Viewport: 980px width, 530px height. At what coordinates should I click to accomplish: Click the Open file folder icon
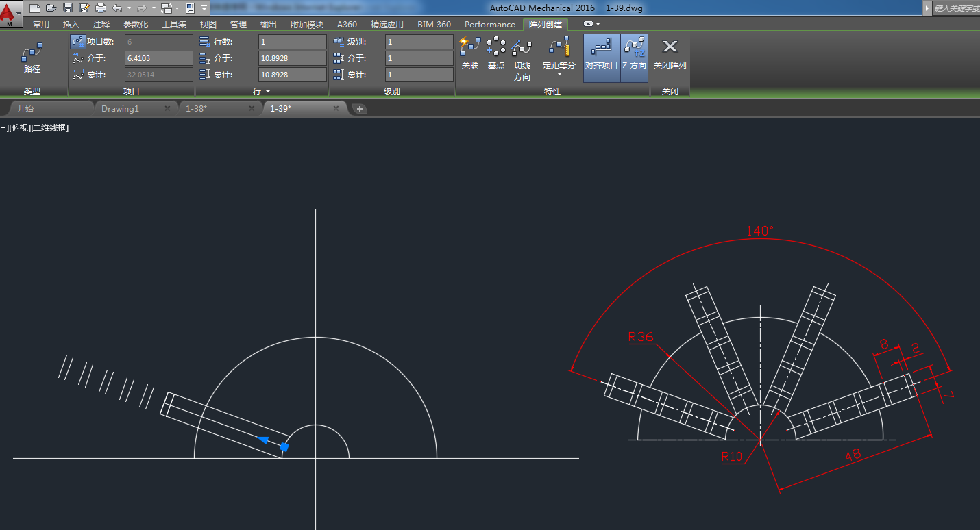pos(51,8)
